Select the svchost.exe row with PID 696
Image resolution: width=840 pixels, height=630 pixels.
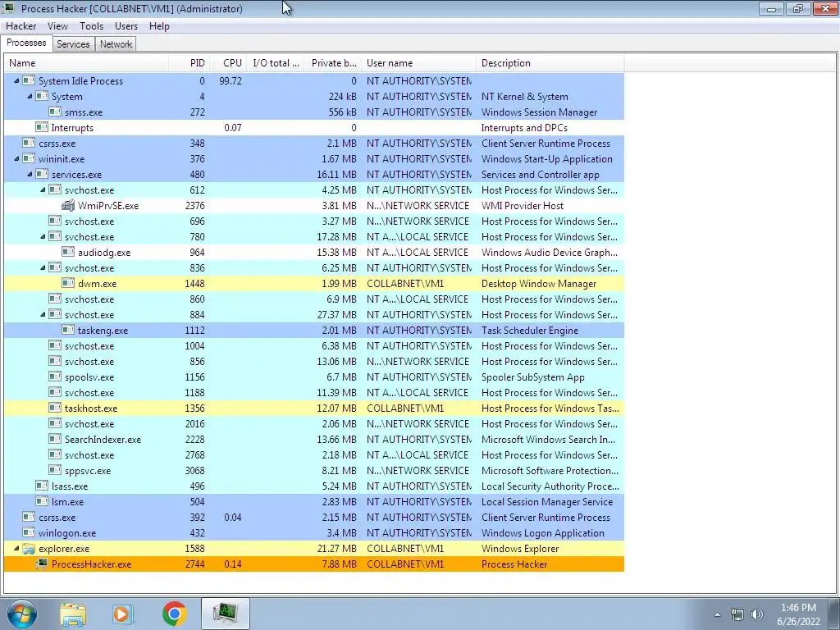pos(314,221)
